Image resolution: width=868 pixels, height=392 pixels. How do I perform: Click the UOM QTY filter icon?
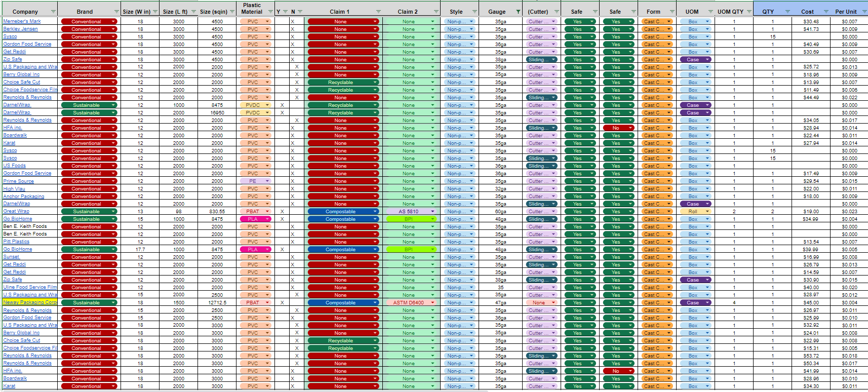click(x=749, y=12)
